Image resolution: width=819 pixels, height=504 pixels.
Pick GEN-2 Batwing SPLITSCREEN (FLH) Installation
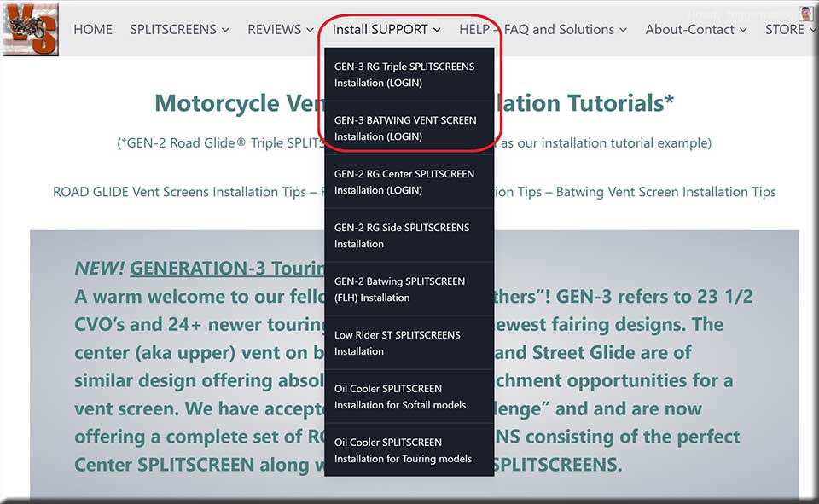click(399, 289)
